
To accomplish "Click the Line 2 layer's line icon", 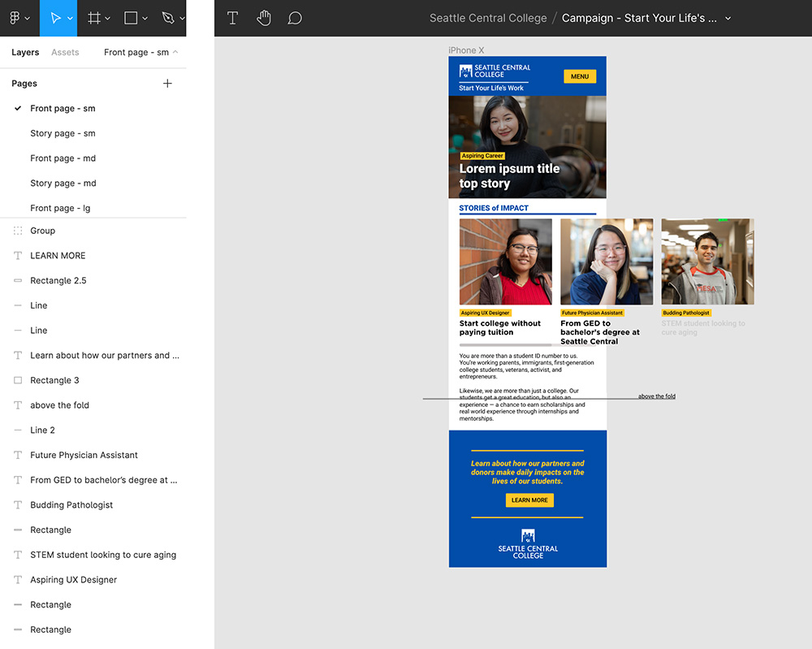I will pos(18,430).
